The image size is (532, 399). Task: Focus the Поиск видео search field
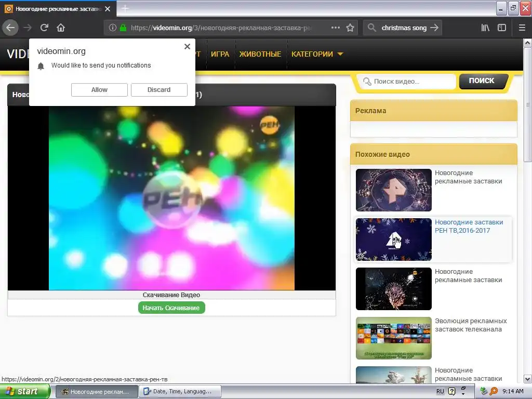(x=407, y=82)
